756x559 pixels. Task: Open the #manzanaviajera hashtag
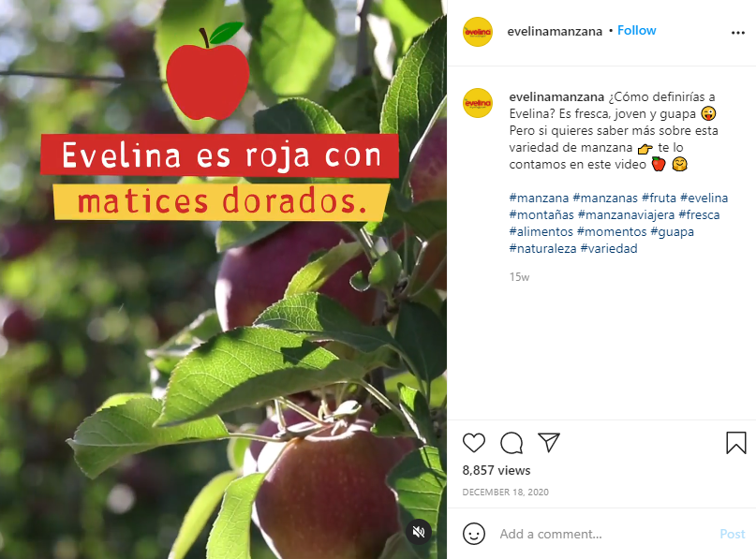tap(626, 214)
